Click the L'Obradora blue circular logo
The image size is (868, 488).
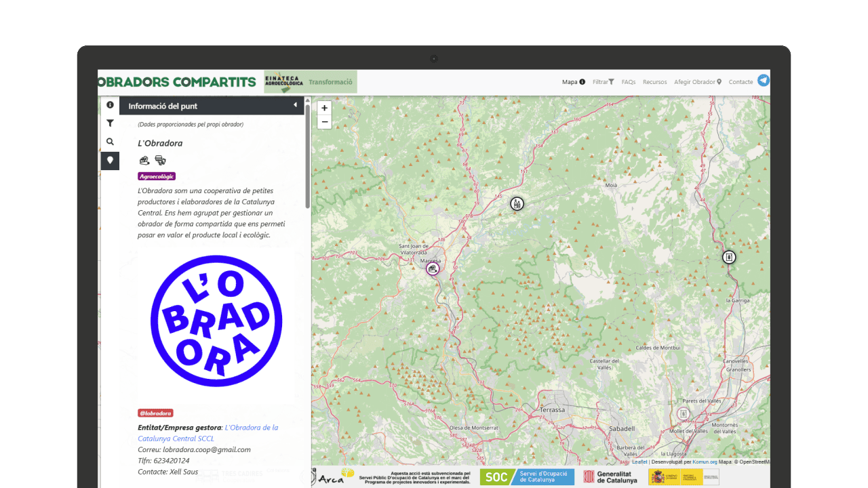216,321
